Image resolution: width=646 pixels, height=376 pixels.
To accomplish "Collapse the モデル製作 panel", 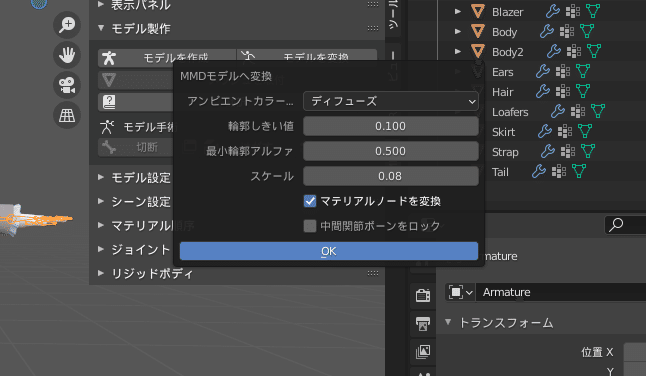I will coord(101,28).
